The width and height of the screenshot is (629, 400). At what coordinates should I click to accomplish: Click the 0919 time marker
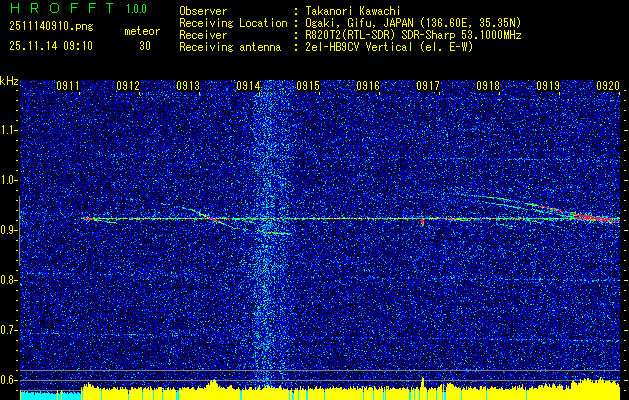pyautogui.click(x=548, y=86)
